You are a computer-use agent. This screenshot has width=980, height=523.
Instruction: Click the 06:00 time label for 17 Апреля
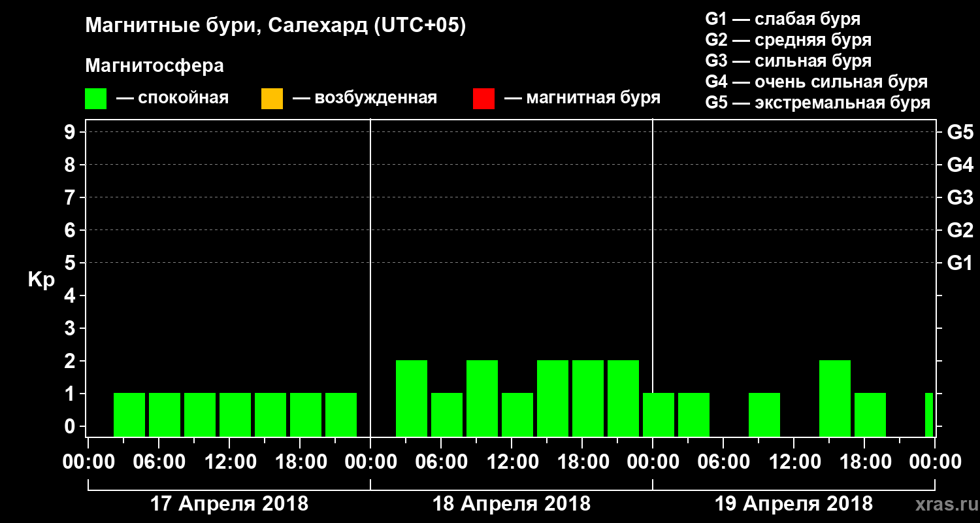click(159, 462)
